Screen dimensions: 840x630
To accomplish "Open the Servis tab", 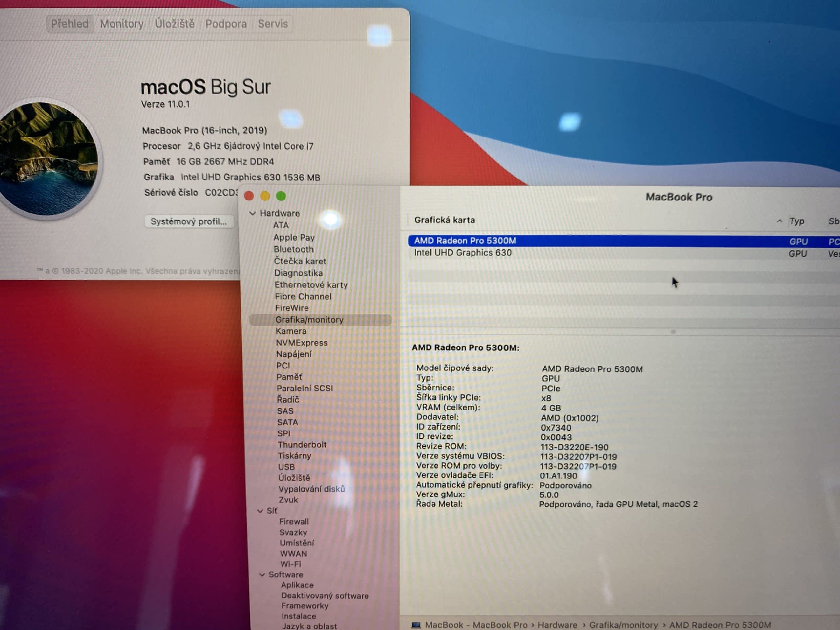I will click(x=273, y=24).
